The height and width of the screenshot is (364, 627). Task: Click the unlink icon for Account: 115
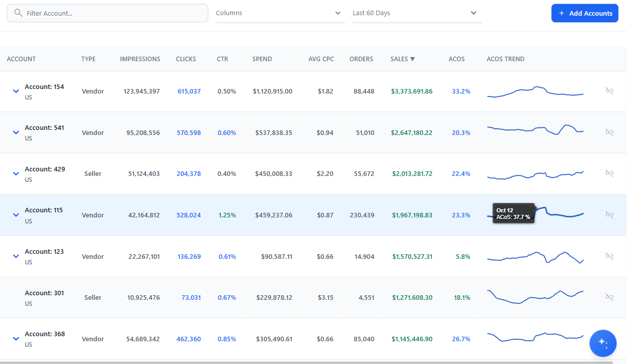click(609, 215)
